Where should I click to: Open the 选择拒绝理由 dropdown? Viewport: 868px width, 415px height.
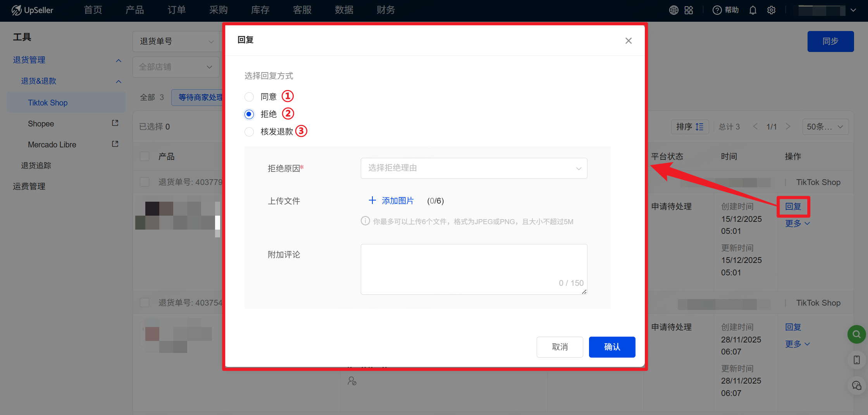[x=474, y=168]
